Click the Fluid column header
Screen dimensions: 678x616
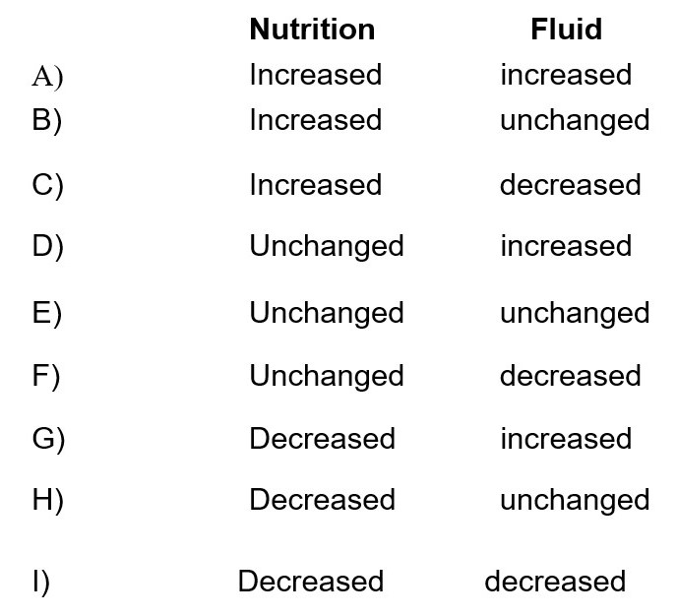[x=567, y=30]
